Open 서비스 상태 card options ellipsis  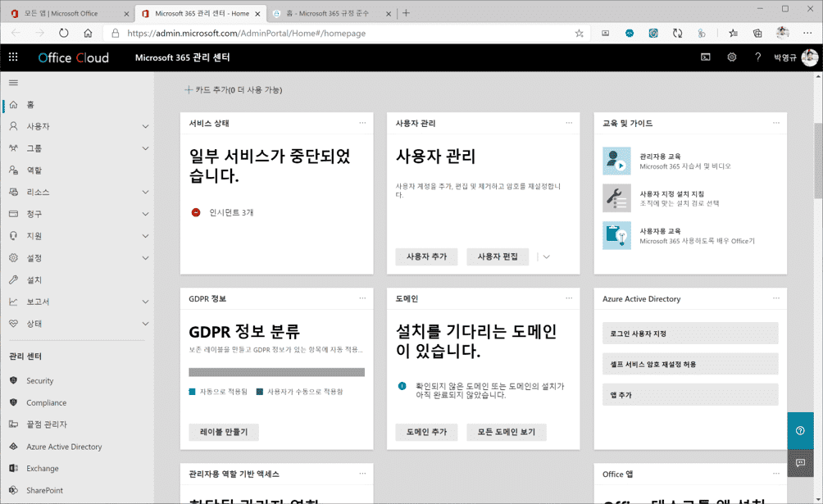pos(362,123)
